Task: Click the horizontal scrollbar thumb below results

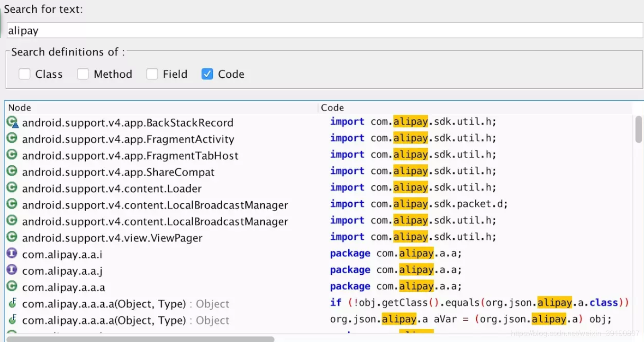Action: pos(140,339)
